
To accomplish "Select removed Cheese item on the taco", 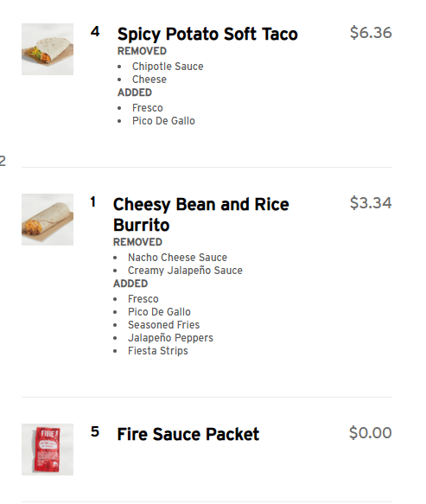I will 149,79.
